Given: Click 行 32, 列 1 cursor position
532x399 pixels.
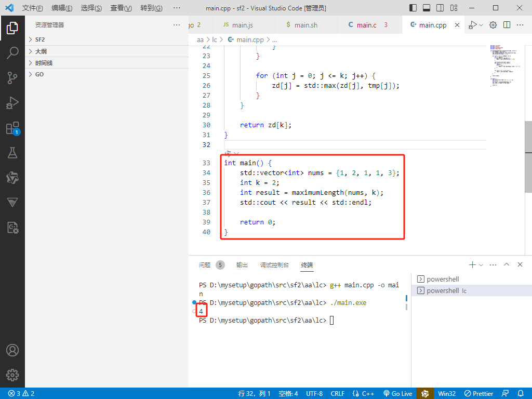Looking at the screenshot, I should pyautogui.click(x=255, y=394).
